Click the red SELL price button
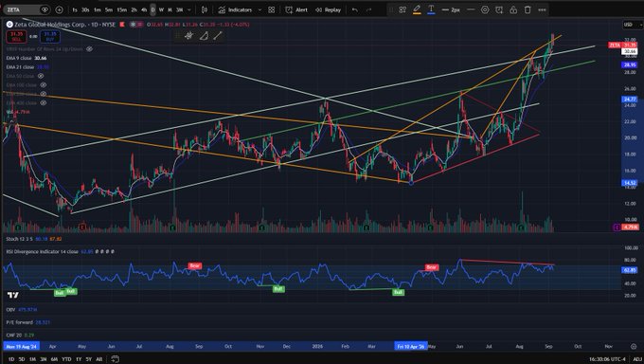Viewport: 644px width, 364px height. [x=16, y=37]
